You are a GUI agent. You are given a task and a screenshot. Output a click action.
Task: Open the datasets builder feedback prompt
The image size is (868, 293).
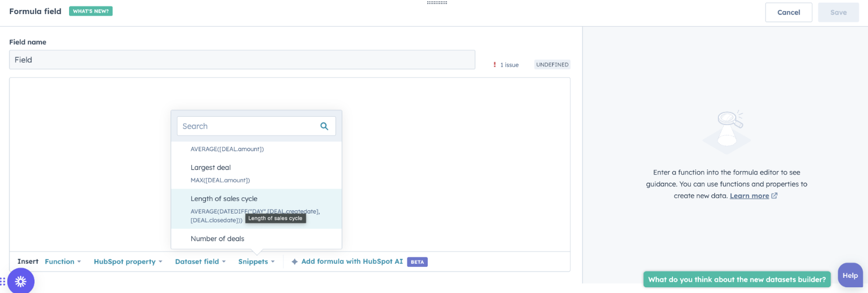click(x=737, y=279)
